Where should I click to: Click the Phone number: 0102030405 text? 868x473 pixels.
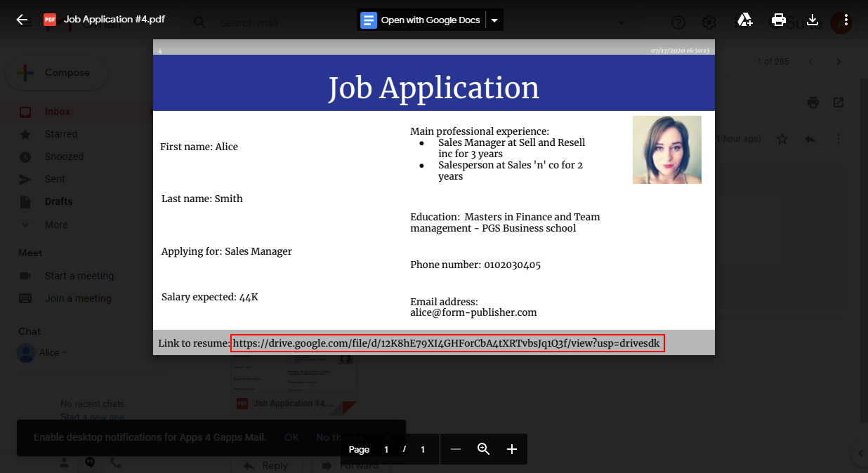pyautogui.click(x=475, y=265)
